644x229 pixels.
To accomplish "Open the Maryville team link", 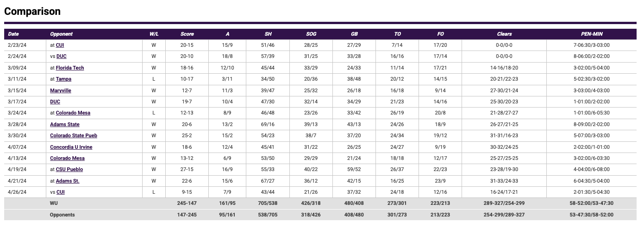I will [x=61, y=90].
